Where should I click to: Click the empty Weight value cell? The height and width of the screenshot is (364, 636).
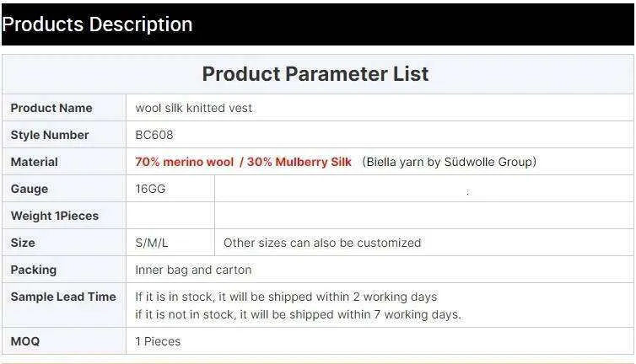170,216
